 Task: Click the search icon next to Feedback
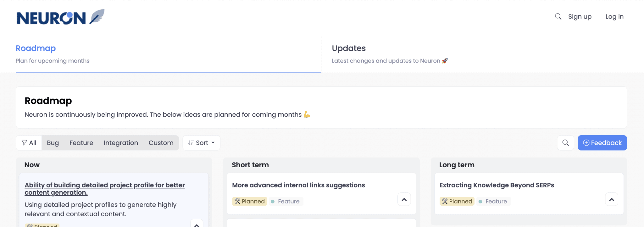565,143
